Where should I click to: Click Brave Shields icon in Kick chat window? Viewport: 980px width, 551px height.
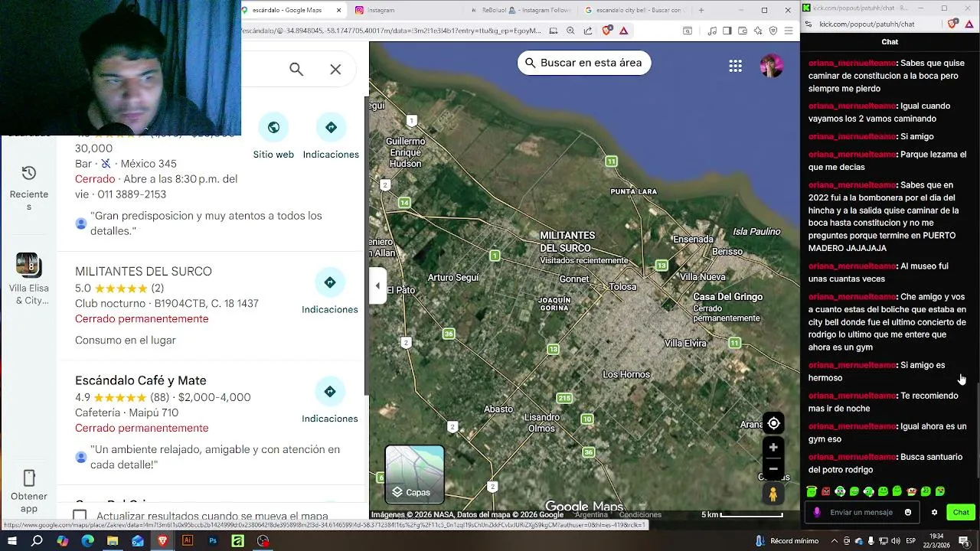(x=952, y=24)
